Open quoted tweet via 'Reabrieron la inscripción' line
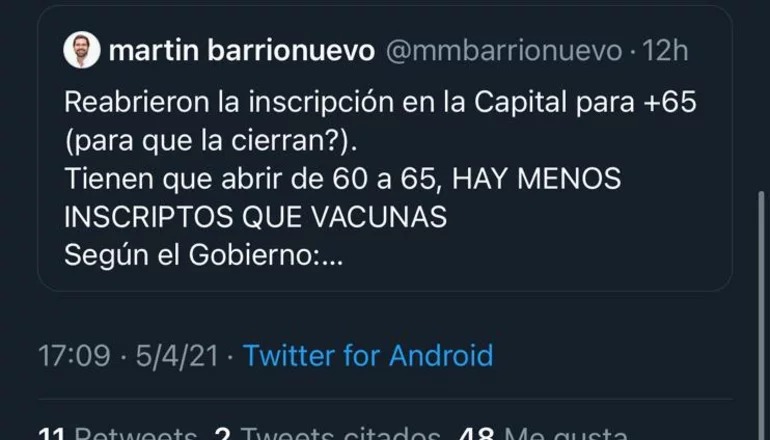 (380, 102)
